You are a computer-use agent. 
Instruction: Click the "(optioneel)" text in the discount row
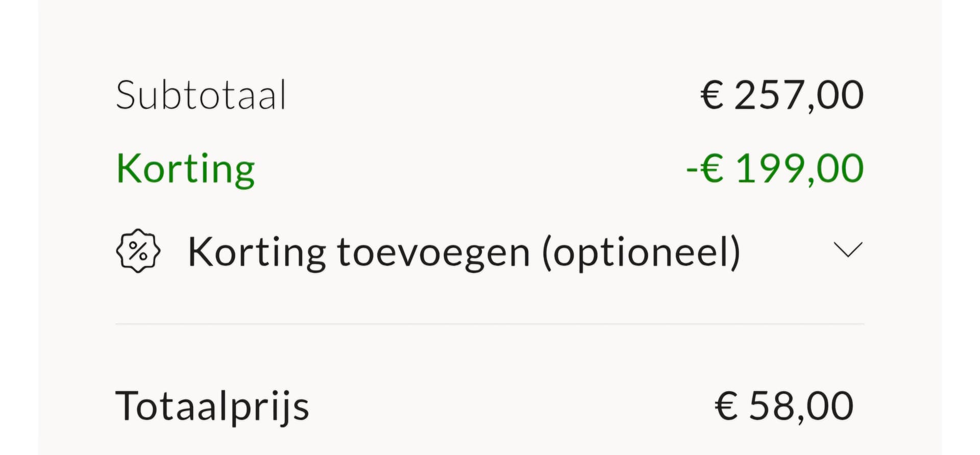tap(641, 252)
